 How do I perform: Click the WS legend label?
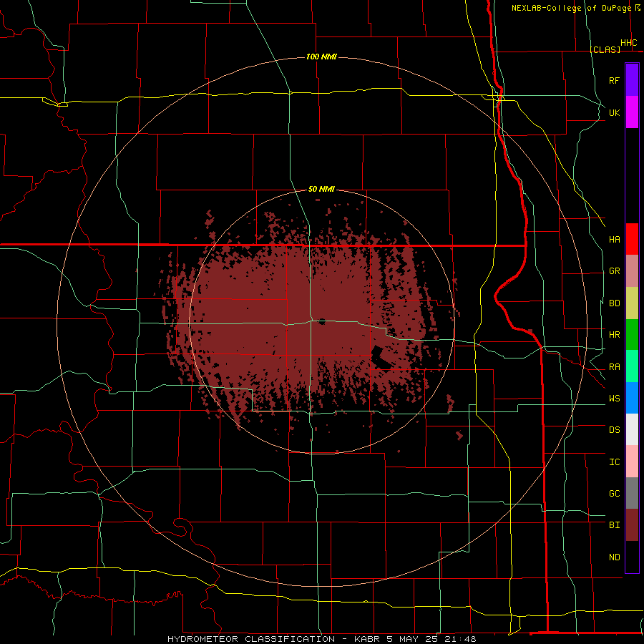pos(614,399)
